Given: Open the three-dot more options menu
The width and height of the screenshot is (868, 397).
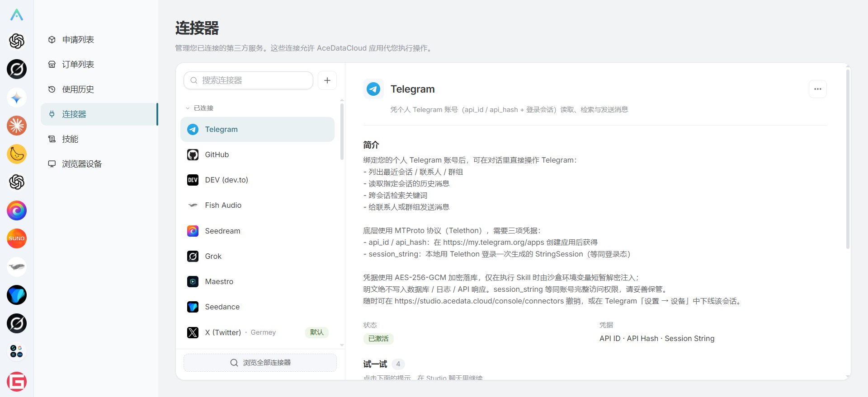Looking at the screenshot, I should click(818, 89).
